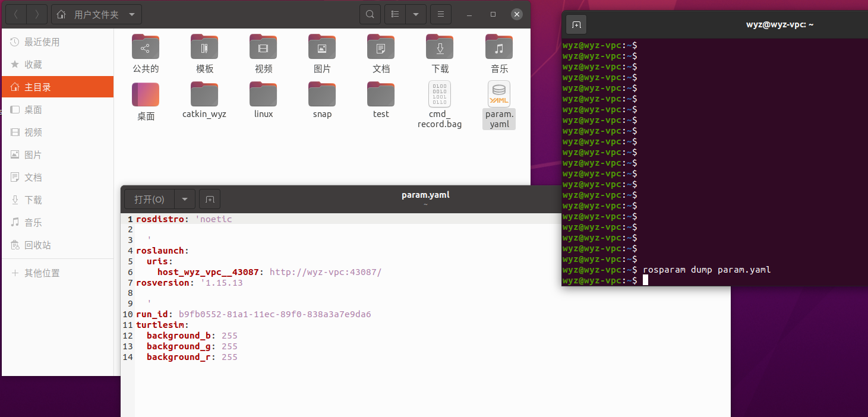Open the 文档 folder in file grid

(x=381, y=53)
